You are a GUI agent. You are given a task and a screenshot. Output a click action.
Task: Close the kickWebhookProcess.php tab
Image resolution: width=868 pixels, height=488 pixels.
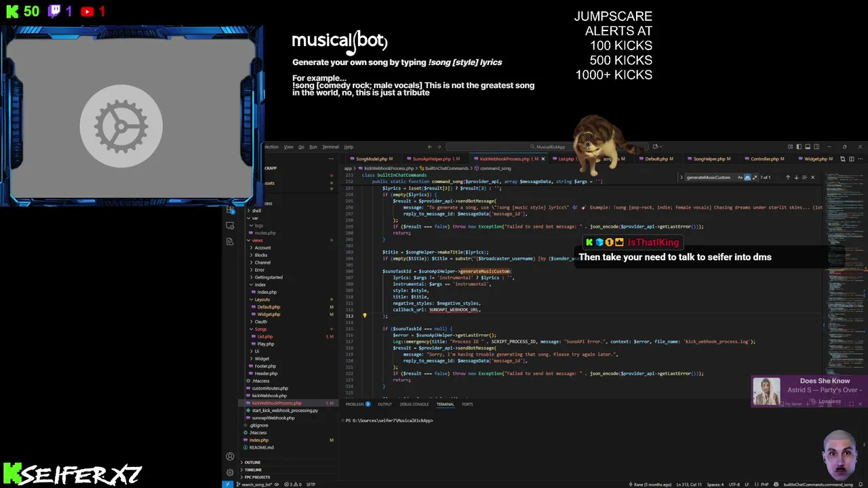pos(542,159)
